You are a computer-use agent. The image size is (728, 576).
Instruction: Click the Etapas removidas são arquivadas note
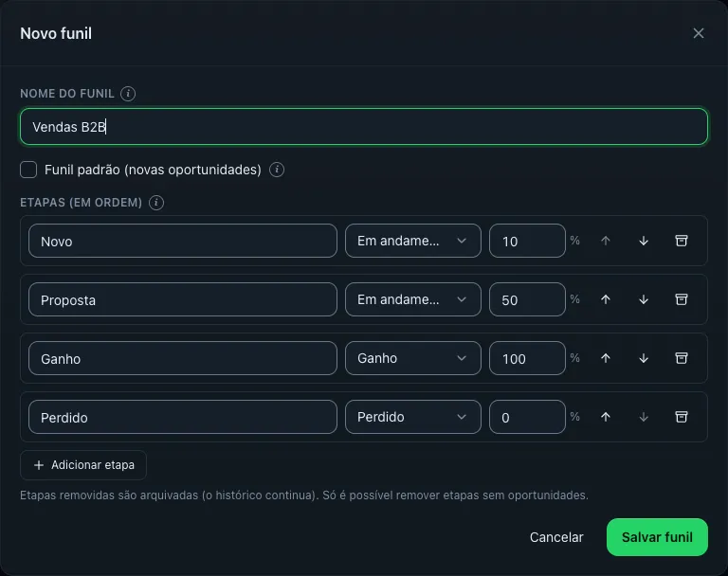click(304, 495)
